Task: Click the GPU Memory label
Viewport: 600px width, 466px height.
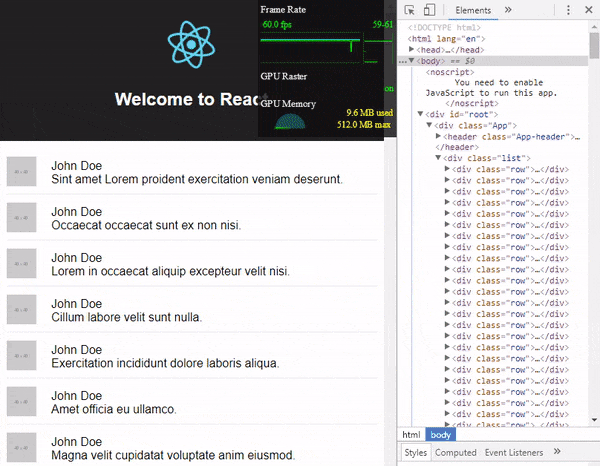Action: (x=288, y=104)
